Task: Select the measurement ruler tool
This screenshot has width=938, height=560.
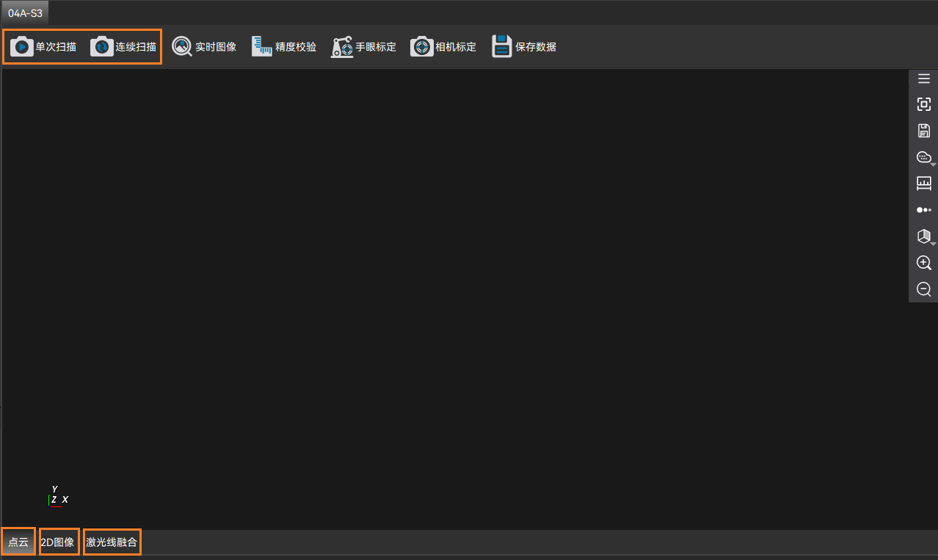Action: click(923, 183)
